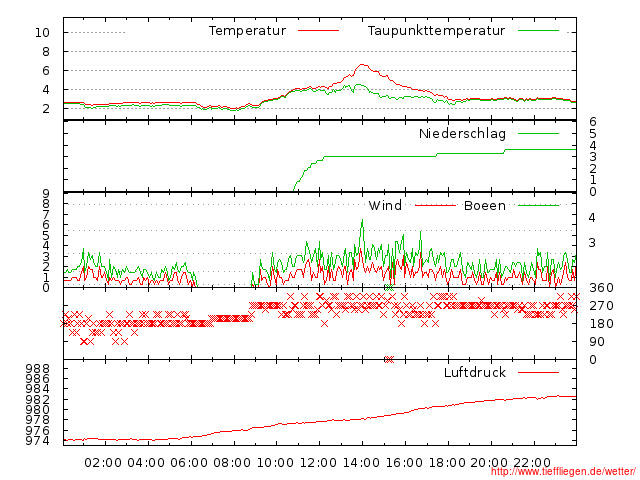Click the 20:00 time axis label
The image size is (640, 480).
(489, 463)
